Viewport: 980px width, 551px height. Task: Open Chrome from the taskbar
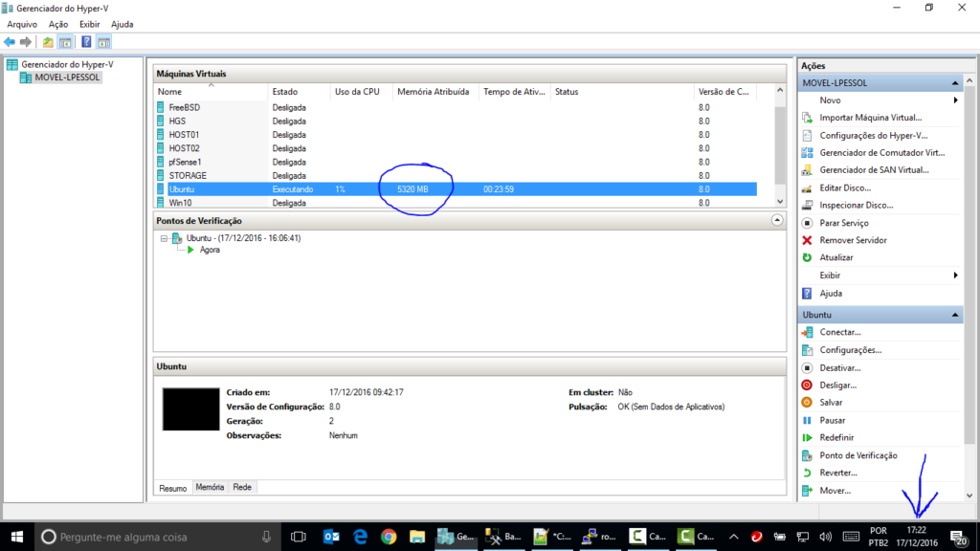pos(389,537)
